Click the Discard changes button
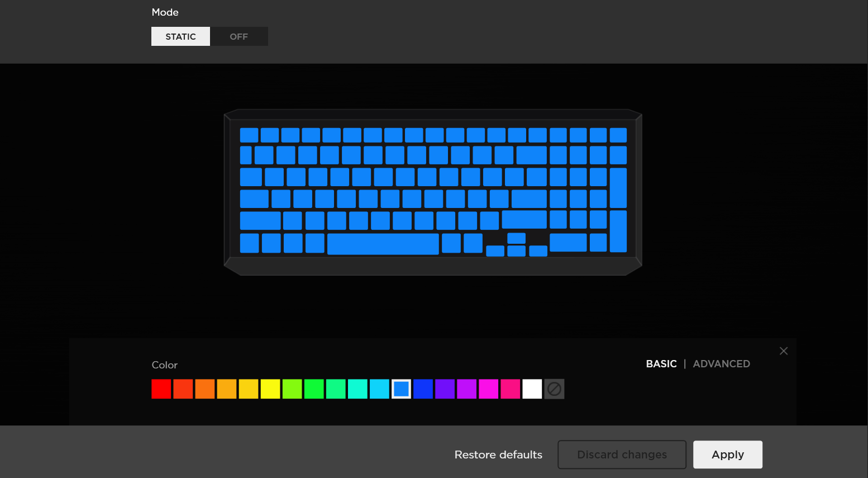Image resolution: width=868 pixels, height=478 pixels. click(x=622, y=455)
